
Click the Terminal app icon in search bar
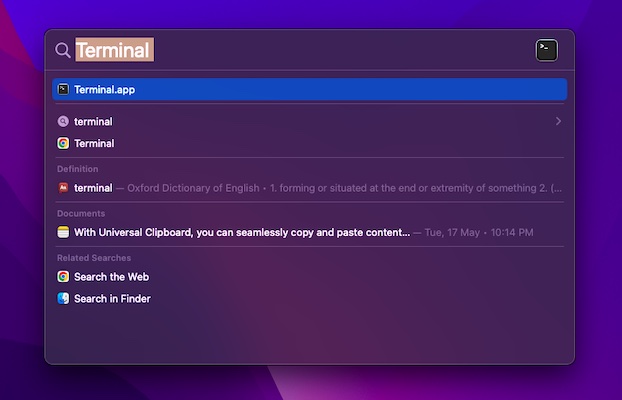[x=547, y=50]
